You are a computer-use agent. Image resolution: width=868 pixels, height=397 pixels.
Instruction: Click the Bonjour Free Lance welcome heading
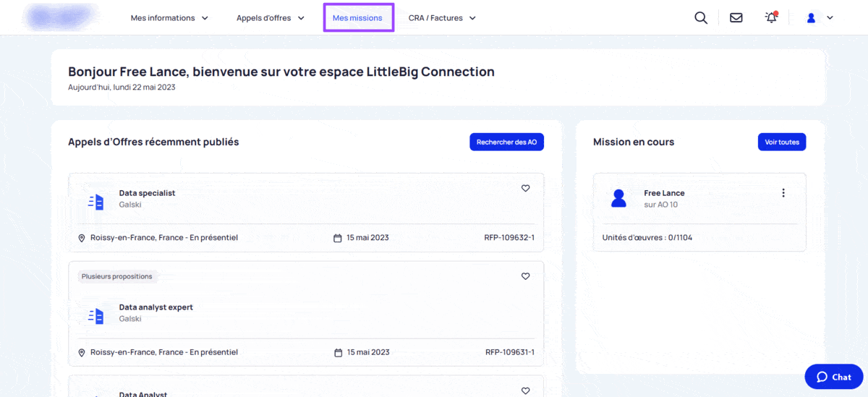pyautogui.click(x=281, y=72)
